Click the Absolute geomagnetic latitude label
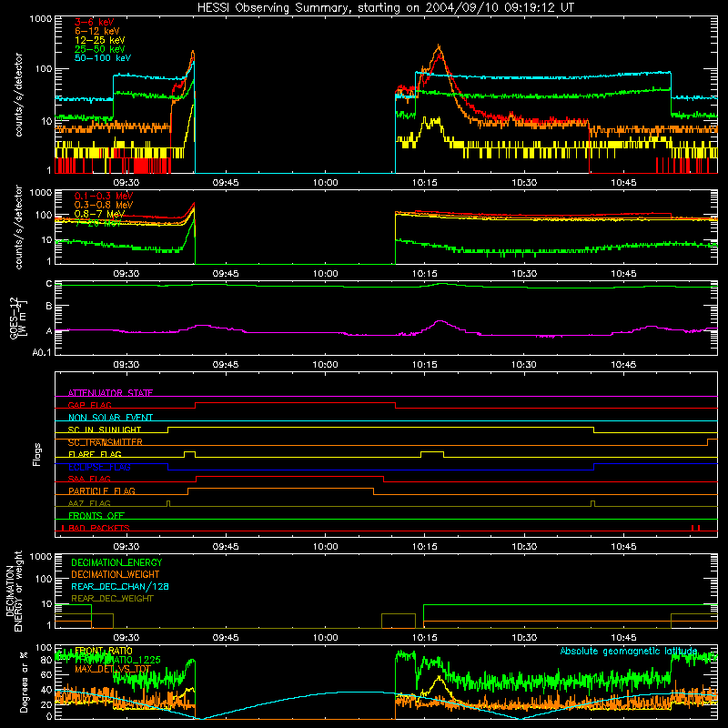Screen dimensions: 728x728 [x=629, y=651]
